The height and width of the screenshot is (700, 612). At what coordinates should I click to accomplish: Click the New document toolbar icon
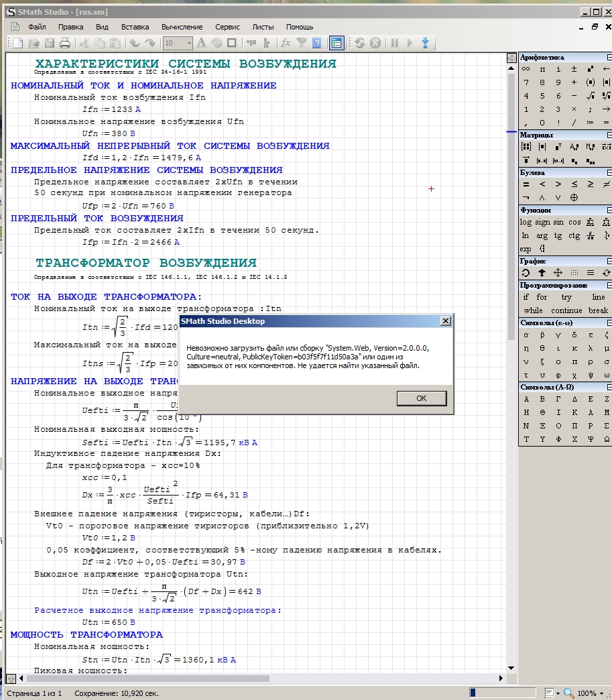(x=17, y=44)
